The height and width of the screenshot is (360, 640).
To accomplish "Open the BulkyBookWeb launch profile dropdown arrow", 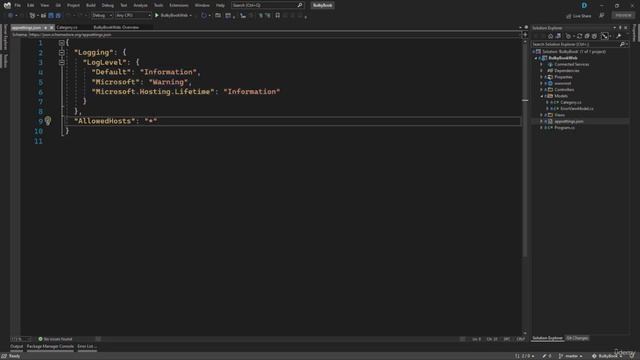I will (x=191, y=16).
